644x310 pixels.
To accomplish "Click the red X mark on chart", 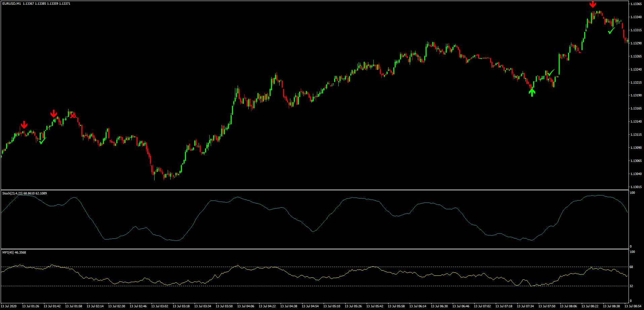I will point(73,116).
